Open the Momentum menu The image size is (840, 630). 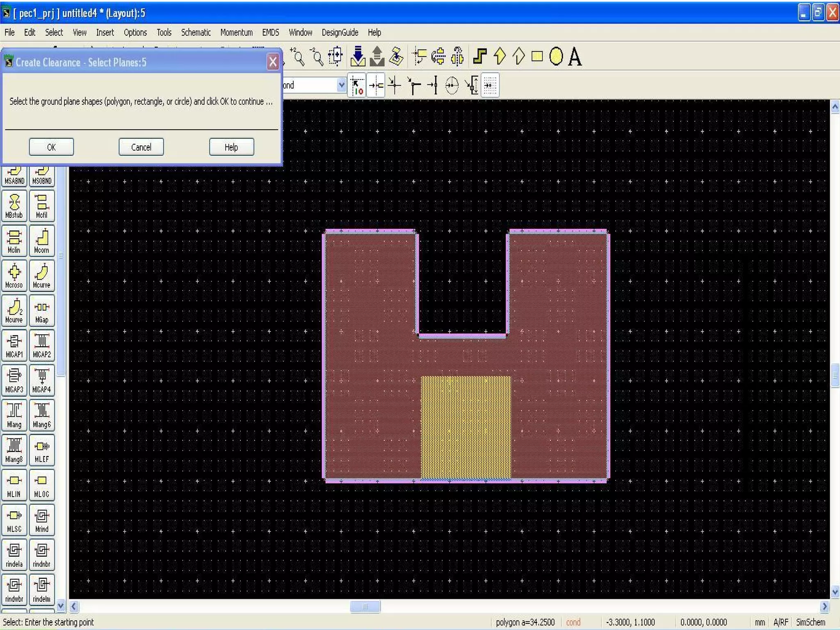236,32
